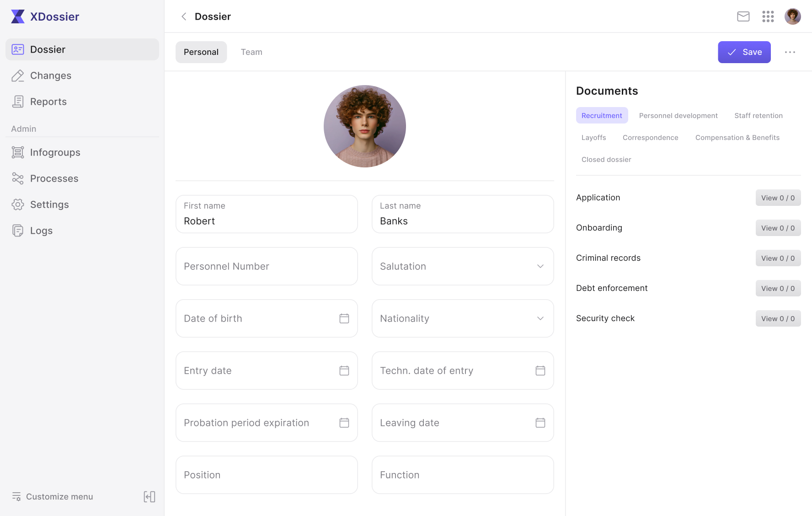Select the Staff retention category

click(759, 116)
